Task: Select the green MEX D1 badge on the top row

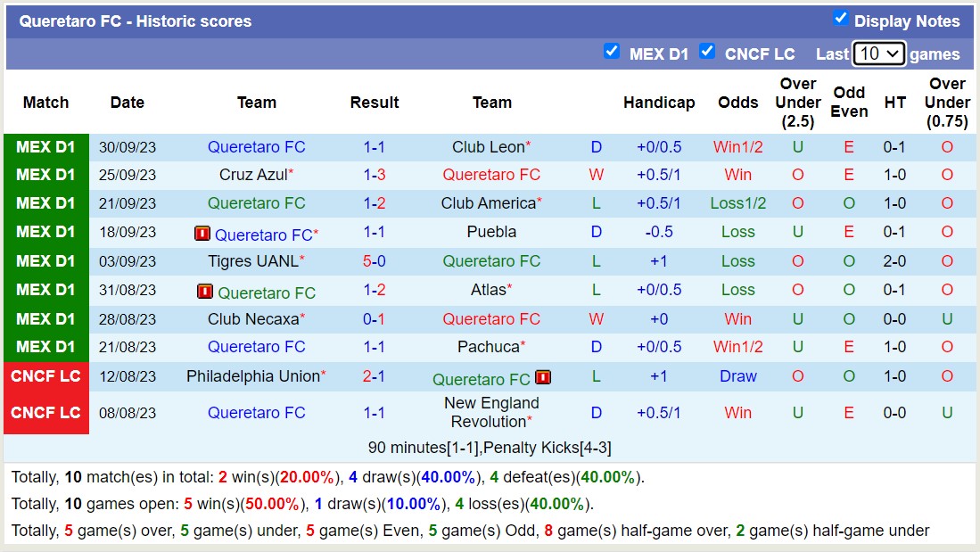Action: click(x=45, y=146)
